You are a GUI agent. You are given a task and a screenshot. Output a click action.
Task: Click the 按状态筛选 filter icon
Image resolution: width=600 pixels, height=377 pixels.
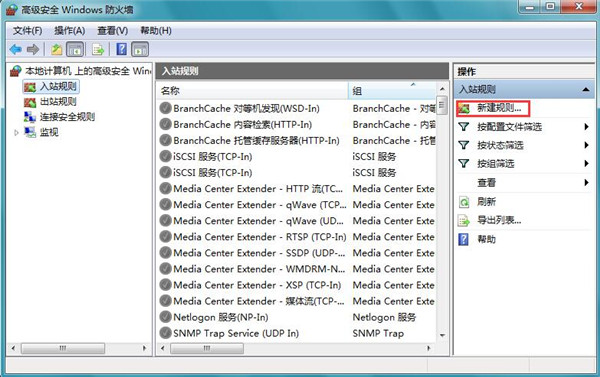(x=464, y=145)
